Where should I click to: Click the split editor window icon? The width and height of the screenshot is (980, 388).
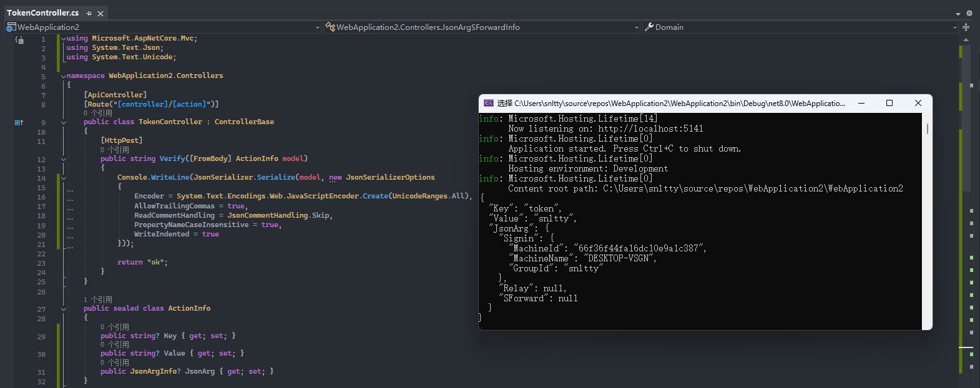click(966, 27)
